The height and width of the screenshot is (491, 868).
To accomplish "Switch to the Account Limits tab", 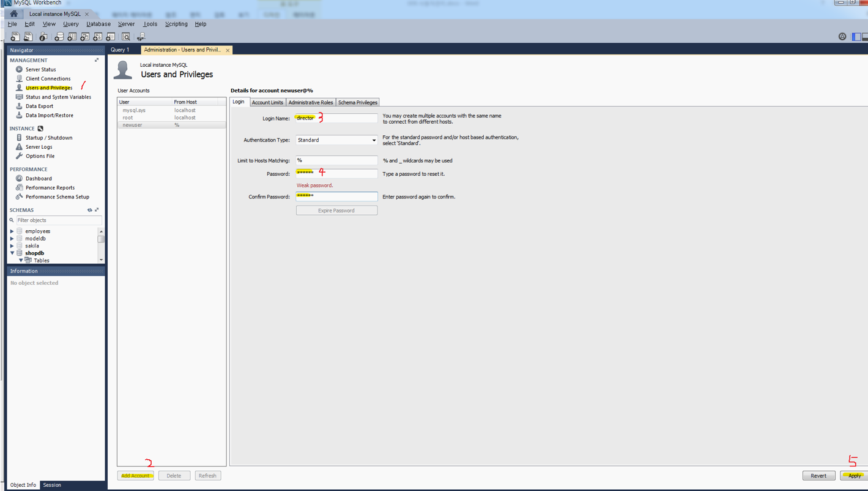I will pyautogui.click(x=267, y=102).
